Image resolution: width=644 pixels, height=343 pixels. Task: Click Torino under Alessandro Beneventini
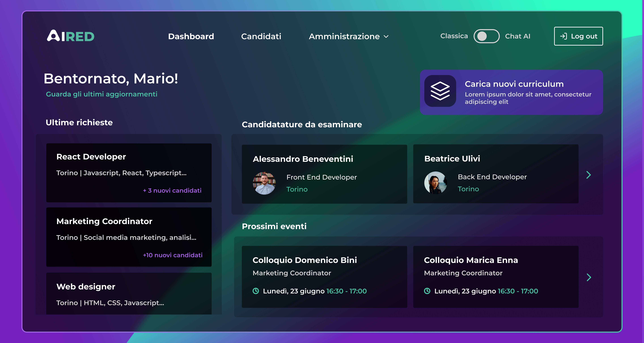(x=297, y=189)
